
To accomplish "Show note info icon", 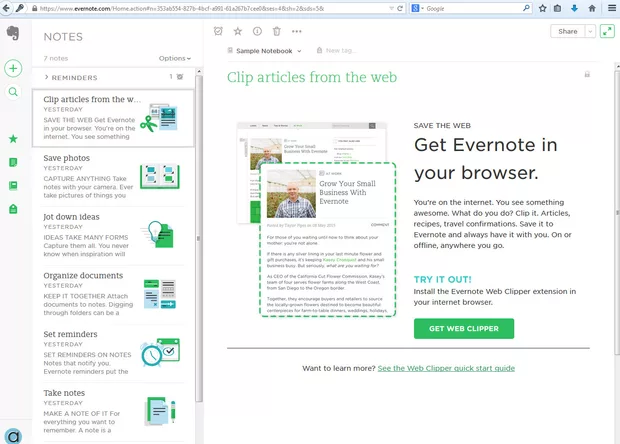I will pyautogui.click(x=257, y=31).
